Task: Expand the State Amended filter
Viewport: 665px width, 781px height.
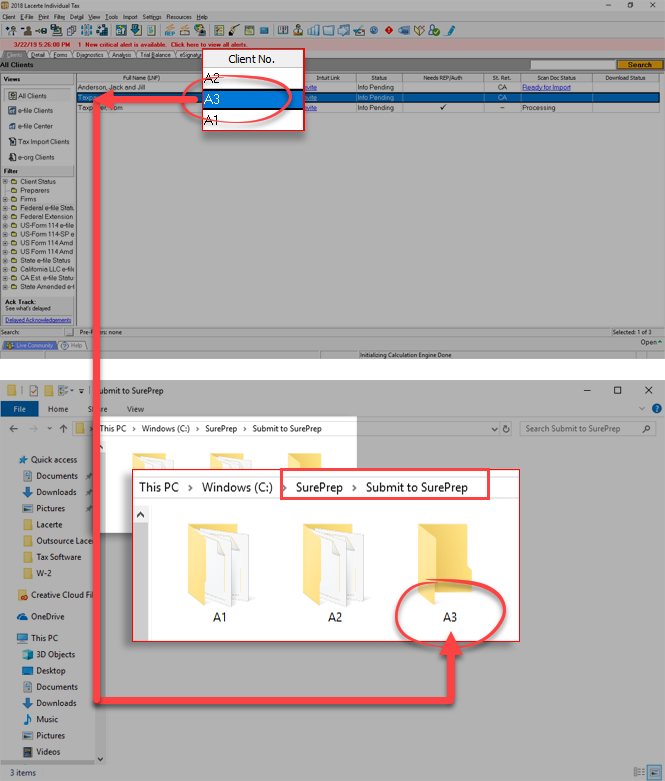Action: pyautogui.click(x=5, y=287)
